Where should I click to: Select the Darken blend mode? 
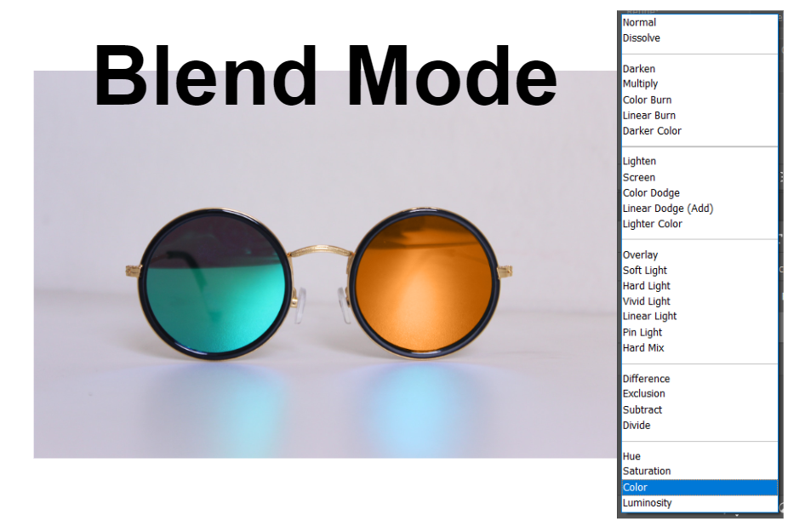point(699,69)
